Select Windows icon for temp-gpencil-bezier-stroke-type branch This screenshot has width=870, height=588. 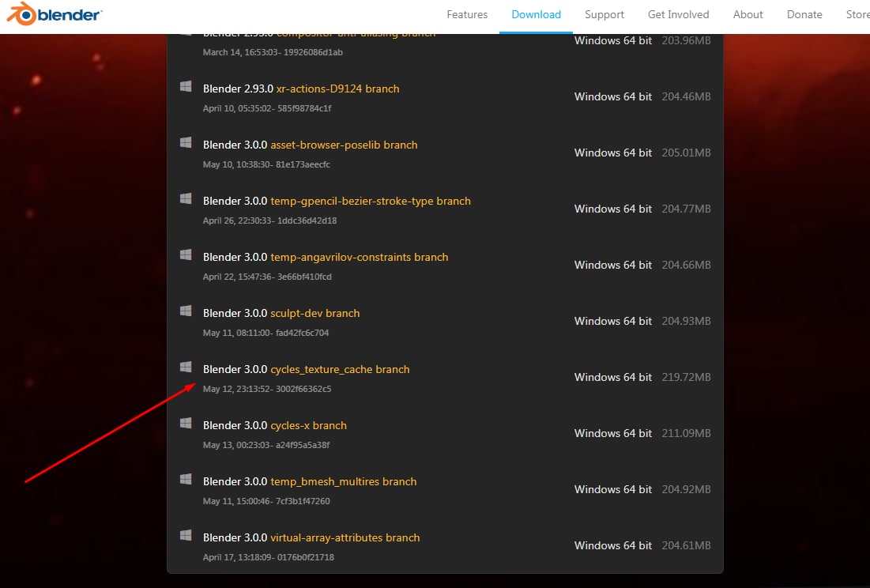186,198
